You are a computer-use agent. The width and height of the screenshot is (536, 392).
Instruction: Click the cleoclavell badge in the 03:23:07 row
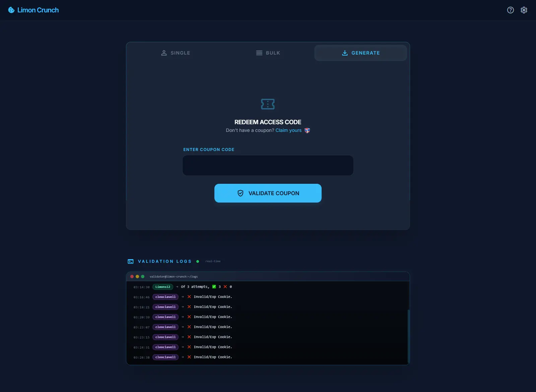[165, 327]
